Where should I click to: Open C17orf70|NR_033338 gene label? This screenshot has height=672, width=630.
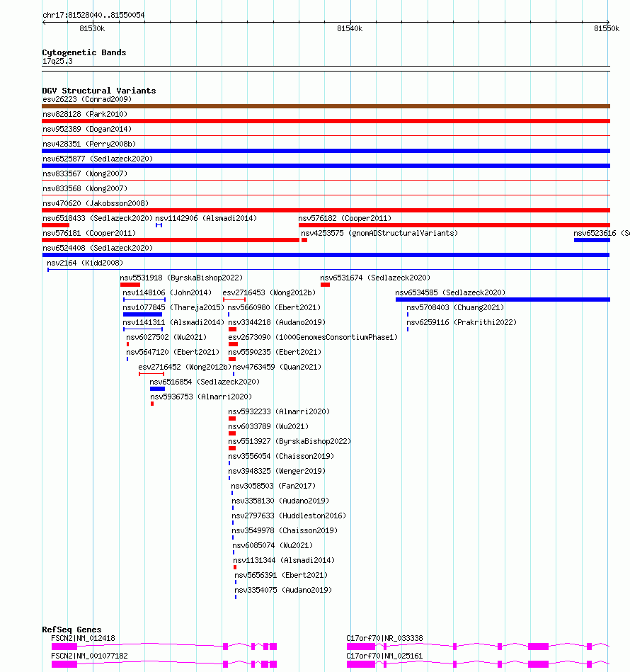coord(384,638)
